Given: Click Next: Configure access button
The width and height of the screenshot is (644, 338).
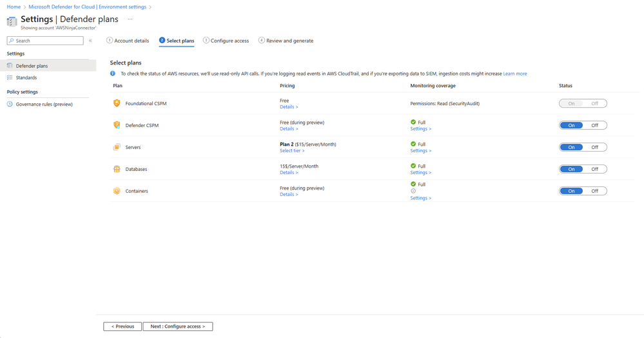Looking at the screenshot, I should [177, 326].
